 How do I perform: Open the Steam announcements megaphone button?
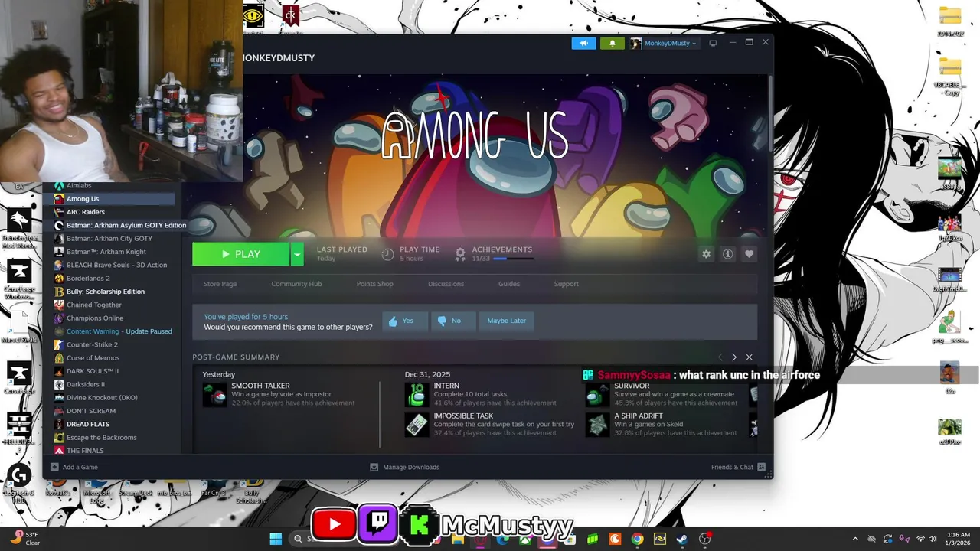click(583, 44)
